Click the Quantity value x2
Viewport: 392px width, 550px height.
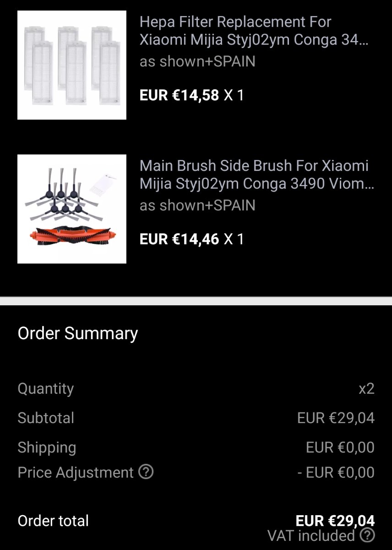pos(366,389)
